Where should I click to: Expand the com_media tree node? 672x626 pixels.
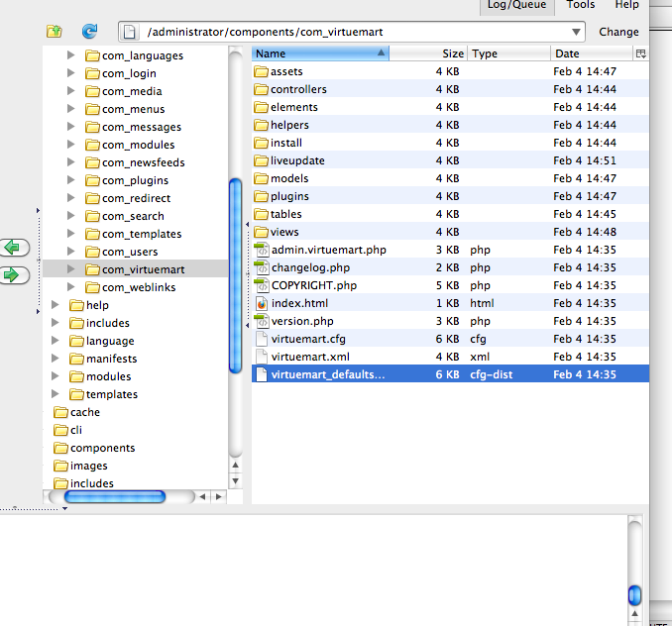coord(70,91)
